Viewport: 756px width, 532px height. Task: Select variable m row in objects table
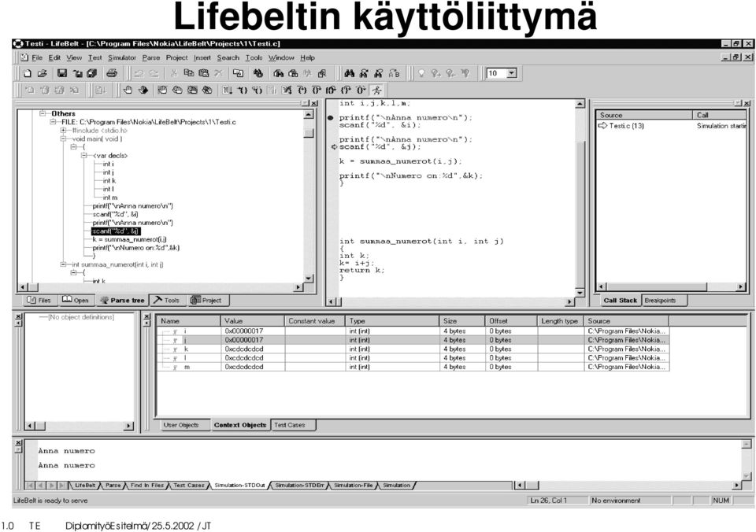(x=413, y=367)
